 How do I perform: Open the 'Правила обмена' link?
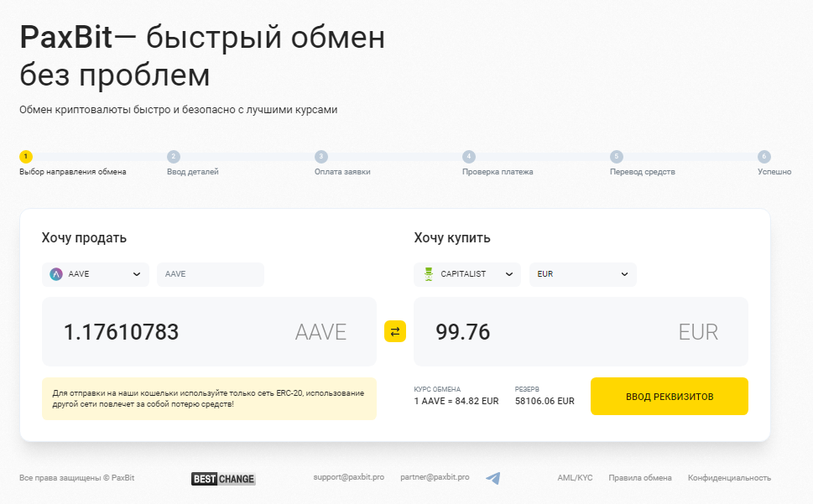640,478
